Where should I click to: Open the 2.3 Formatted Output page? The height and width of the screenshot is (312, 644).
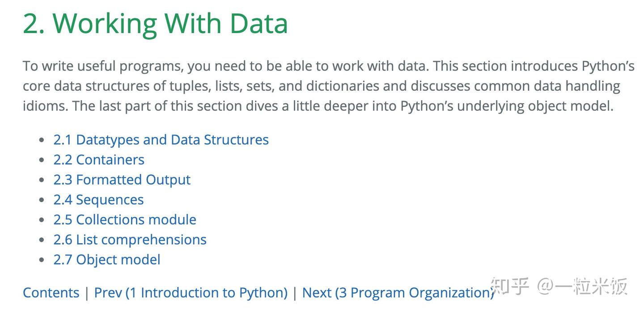(122, 180)
